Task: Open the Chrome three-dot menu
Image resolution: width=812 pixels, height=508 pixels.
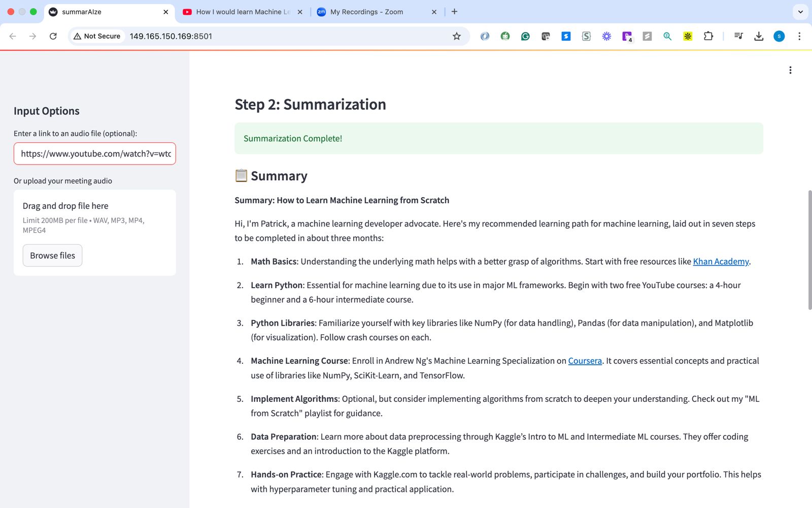Action: coord(799,36)
